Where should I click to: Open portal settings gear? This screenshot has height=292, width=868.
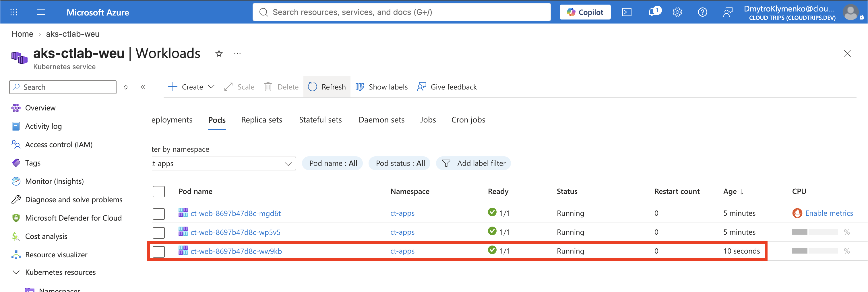(x=677, y=12)
